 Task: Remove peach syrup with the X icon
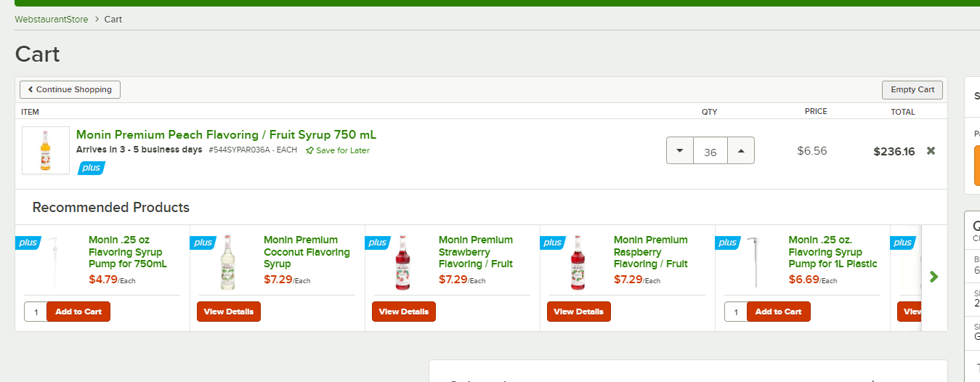(x=931, y=151)
